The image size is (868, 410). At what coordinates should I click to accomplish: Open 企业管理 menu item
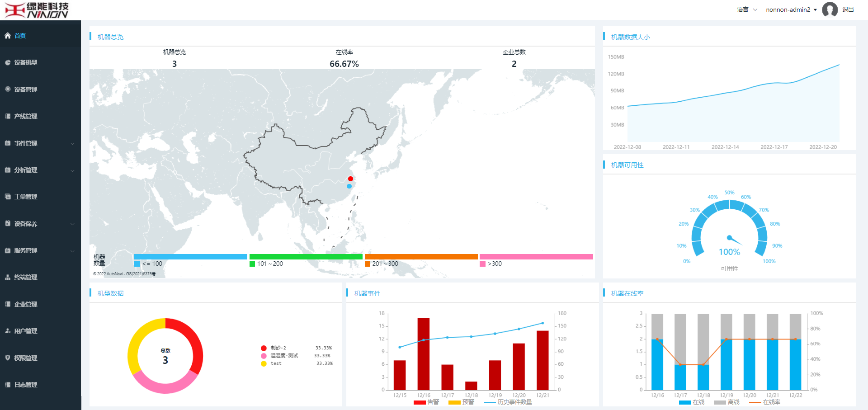[x=26, y=304]
